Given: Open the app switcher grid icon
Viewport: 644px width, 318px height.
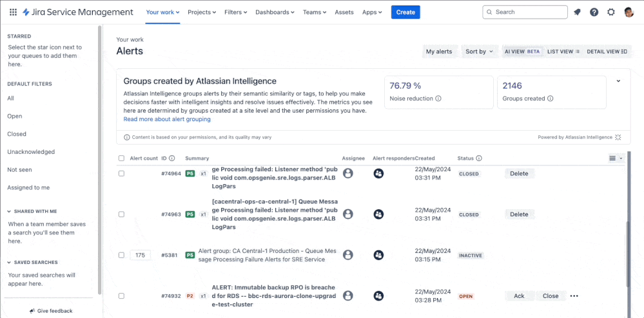Looking at the screenshot, I should coord(13,12).
